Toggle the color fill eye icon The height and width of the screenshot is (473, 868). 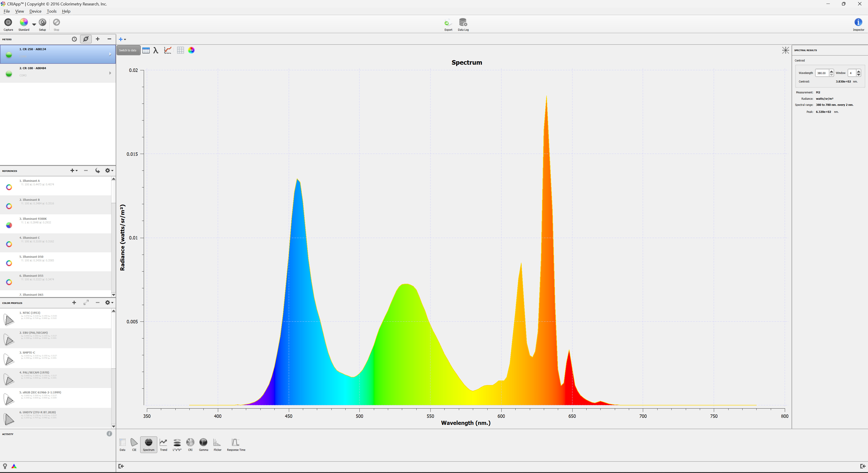pyautogui.click(x=191, y=50)
